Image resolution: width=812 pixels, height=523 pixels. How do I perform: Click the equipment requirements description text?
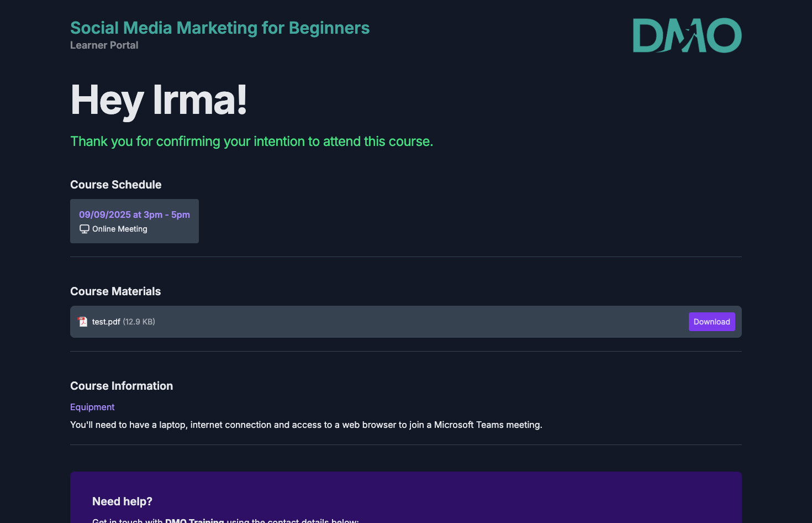306,425
